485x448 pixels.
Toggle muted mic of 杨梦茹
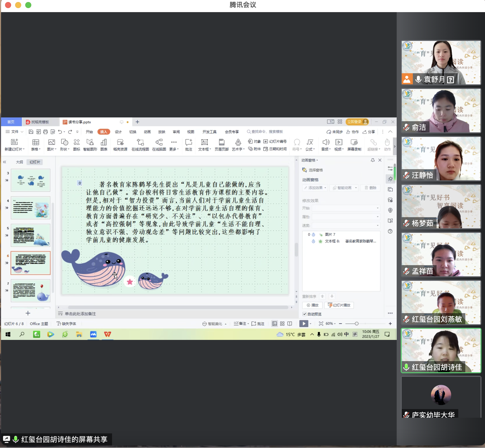(406, 223)
